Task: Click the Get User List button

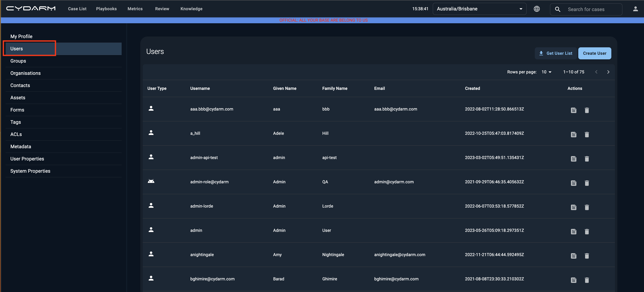Action: (x=555, y=53)
